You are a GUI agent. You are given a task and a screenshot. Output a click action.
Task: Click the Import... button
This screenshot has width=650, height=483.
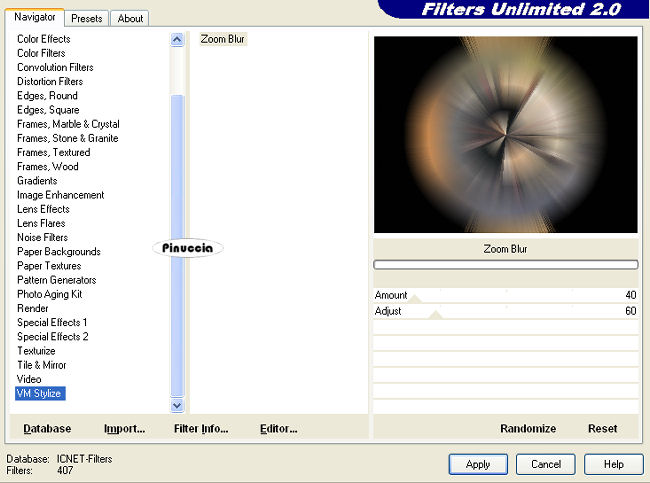[x=124, y=428]
